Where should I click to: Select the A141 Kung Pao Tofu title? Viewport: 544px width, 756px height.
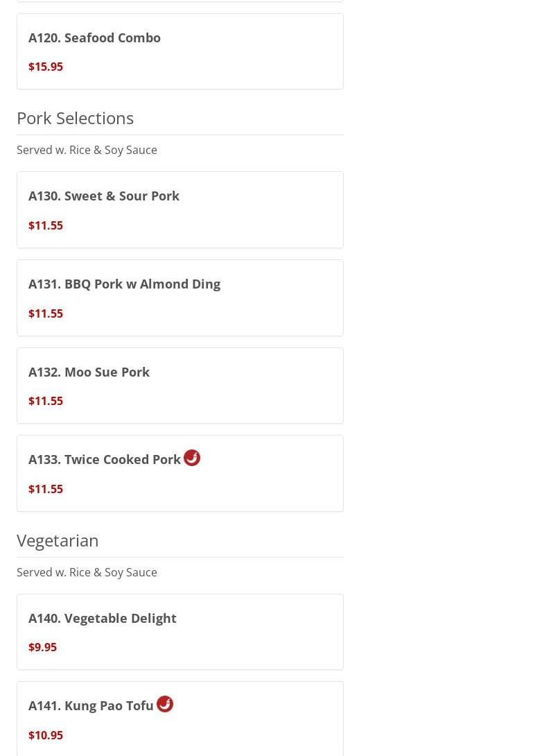click(91, 705)
